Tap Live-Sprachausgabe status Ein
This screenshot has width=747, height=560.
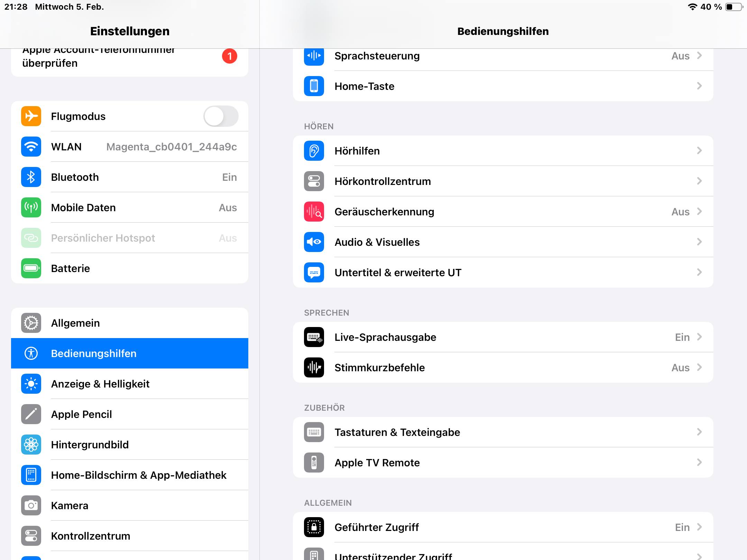(682, 337)
